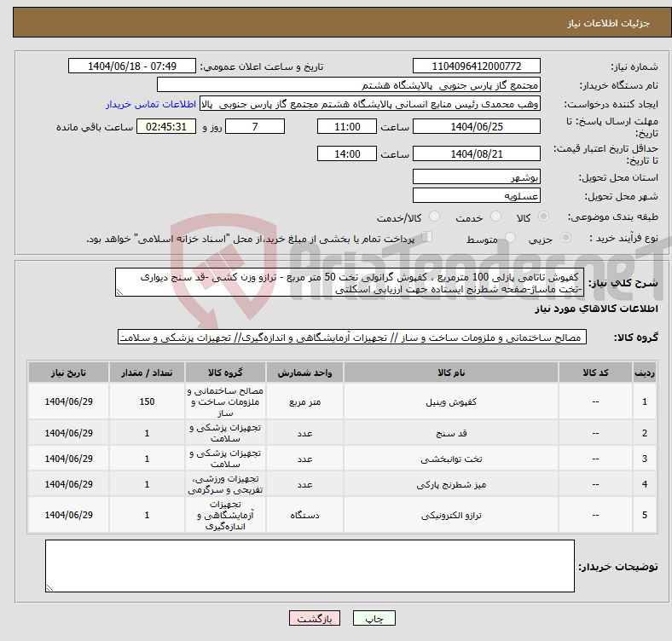Select the کالا/خدمت radio button
The width and height of the screenshot is (672, 641).
[x=435, y=217]
